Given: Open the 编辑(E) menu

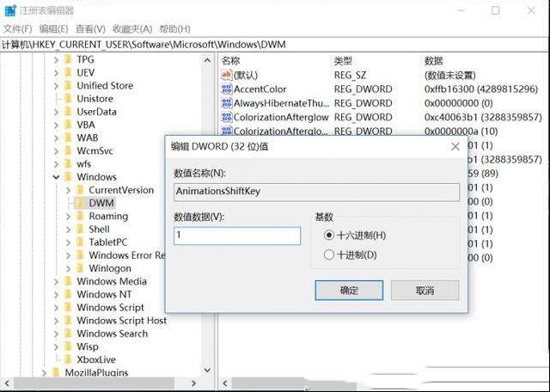Looking at the screenshot, I should (53, 28).
